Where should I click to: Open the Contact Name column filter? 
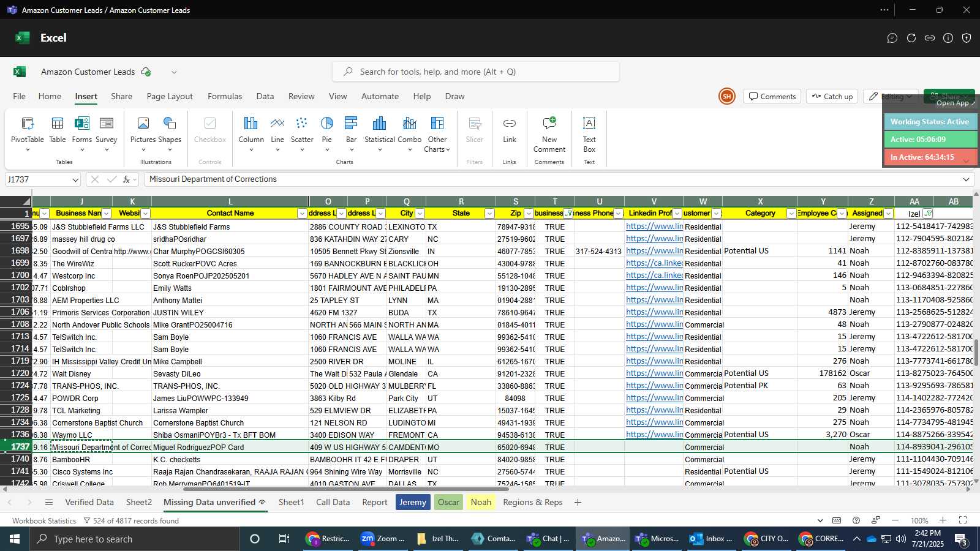[302, 214]
